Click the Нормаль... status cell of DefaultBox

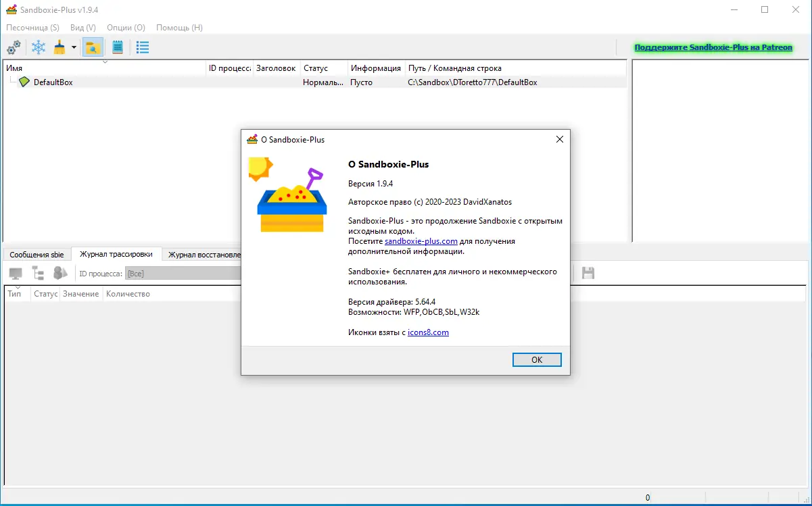point(323,82)
